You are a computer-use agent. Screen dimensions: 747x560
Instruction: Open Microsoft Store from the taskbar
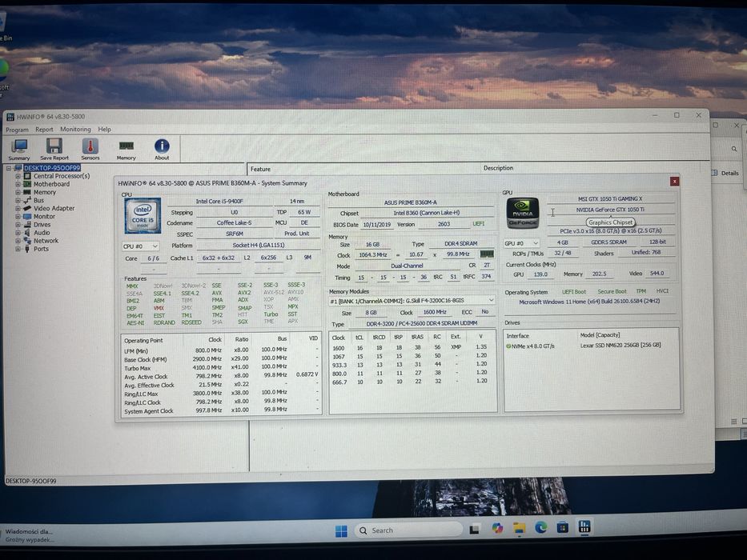563,526
